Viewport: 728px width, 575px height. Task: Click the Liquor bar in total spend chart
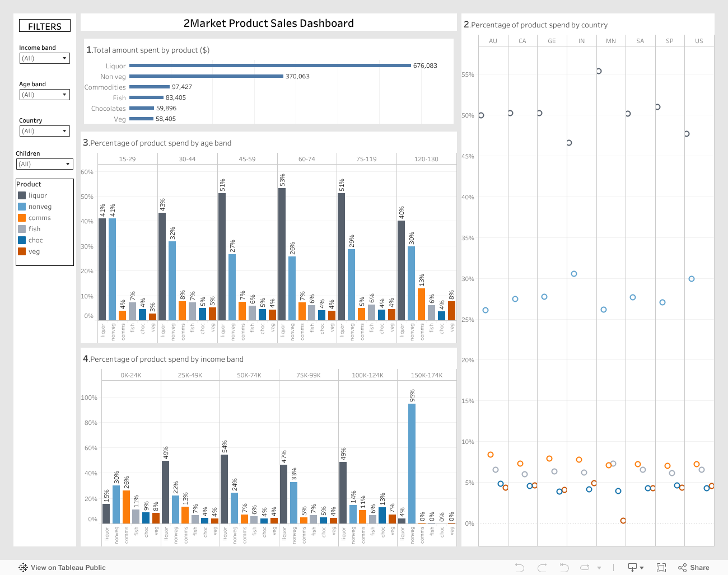[x=270, y=66]
